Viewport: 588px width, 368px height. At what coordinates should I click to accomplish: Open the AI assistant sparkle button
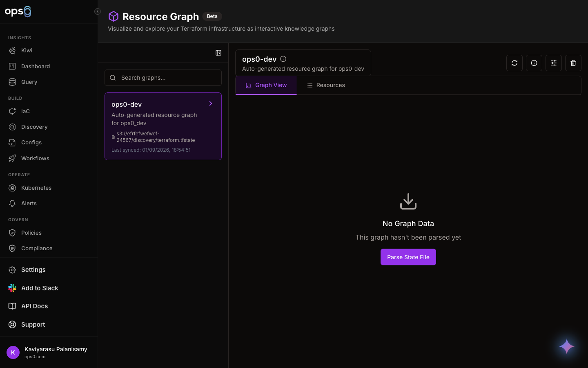(567, 346)
